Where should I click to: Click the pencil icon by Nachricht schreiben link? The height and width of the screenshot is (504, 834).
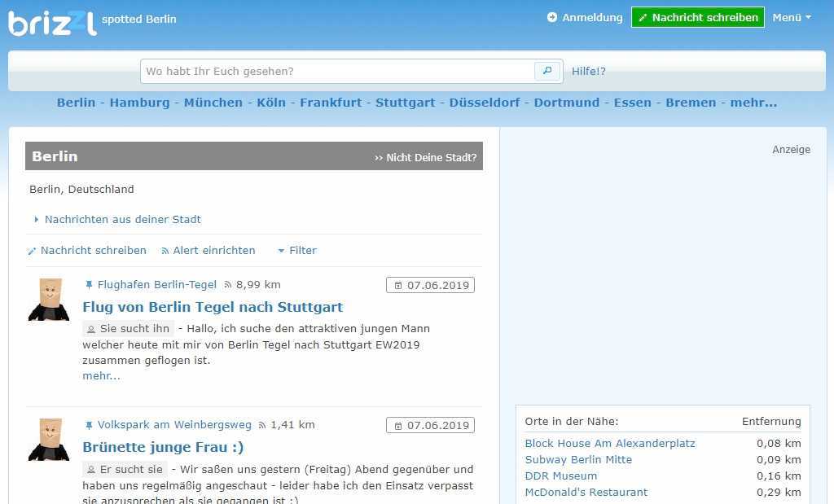tap(32, 251)
